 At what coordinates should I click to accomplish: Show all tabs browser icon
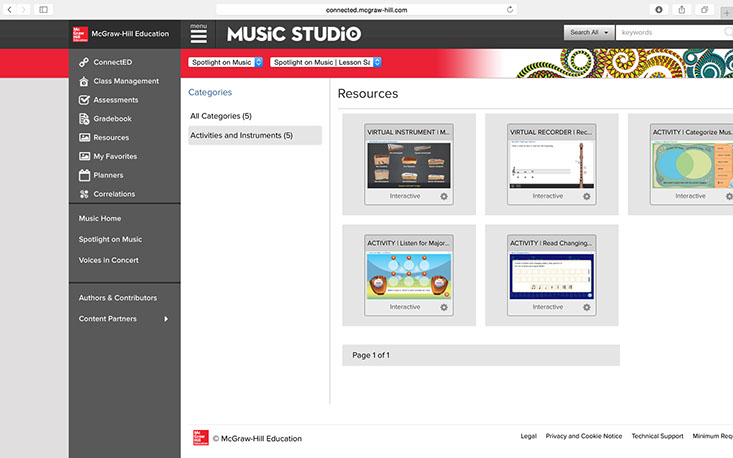pos(704,9)
